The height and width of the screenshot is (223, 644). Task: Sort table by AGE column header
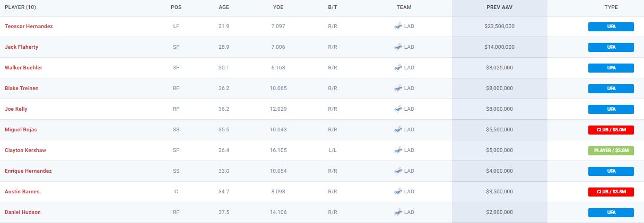coord(224,8)
